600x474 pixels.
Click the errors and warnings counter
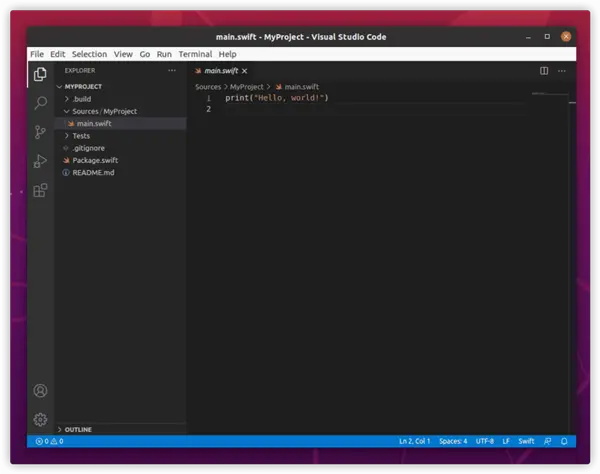click(49, 441)
